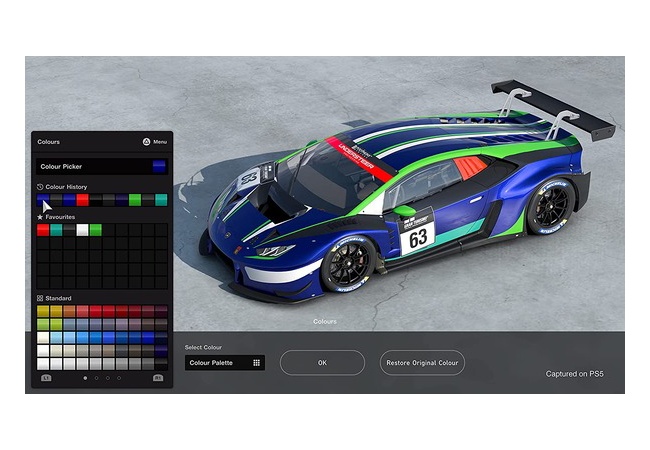Select the orange swatch in Standard palette
The image size is (650, 450).
tap(69, 311)
